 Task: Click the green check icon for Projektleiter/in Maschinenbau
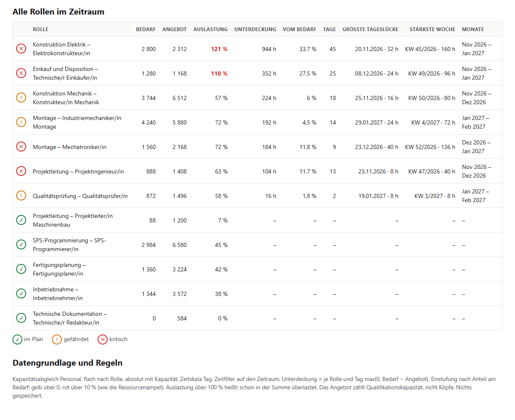click(x=21, y=220)
